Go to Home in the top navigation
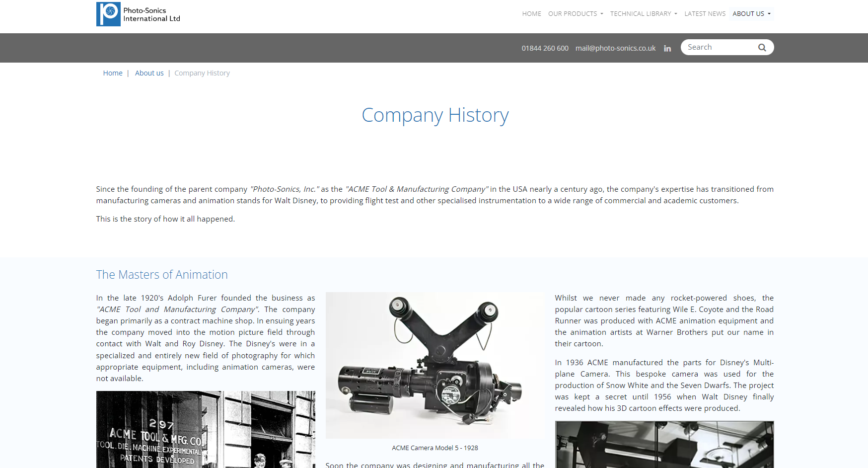This screenshot has height=468, width=868. pos(531,14)
